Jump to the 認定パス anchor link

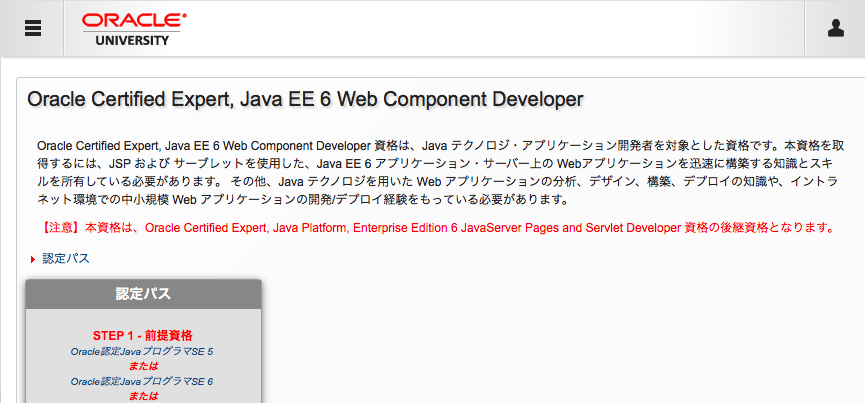pos(66,259)
